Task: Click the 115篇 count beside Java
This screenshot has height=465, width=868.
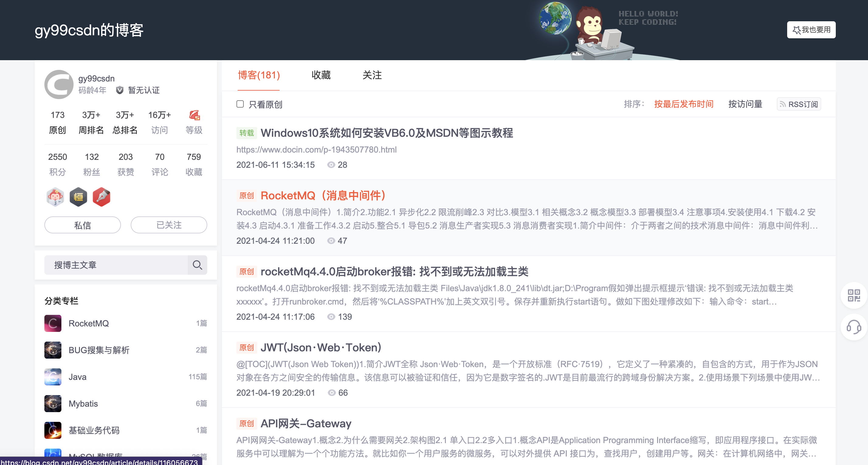Action: click(198, 377)
